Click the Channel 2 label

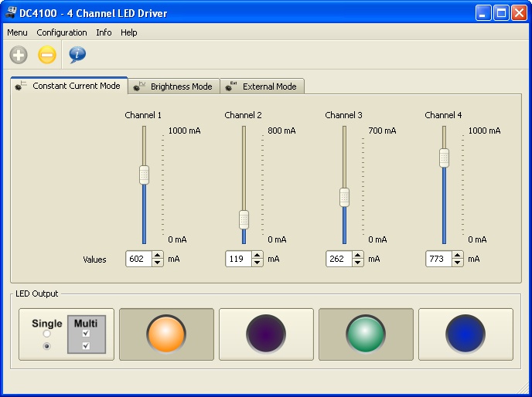click(x=244, y=115)
